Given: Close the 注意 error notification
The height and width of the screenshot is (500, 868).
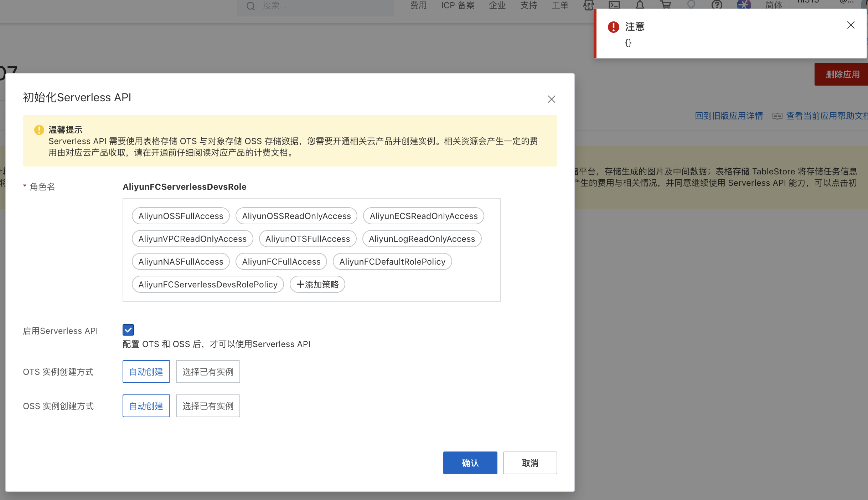Looking at the screenshot, I should [x=851, y=25].
